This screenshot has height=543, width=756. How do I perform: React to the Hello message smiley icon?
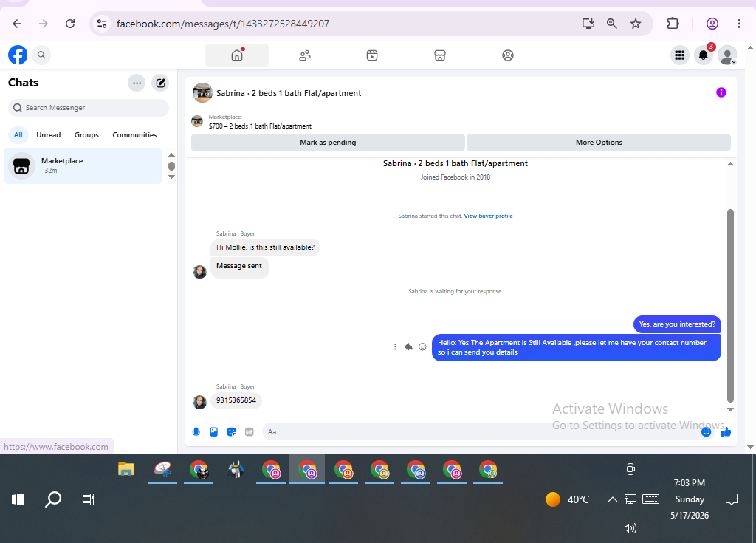pyautogui.click(x=422, y=347)
